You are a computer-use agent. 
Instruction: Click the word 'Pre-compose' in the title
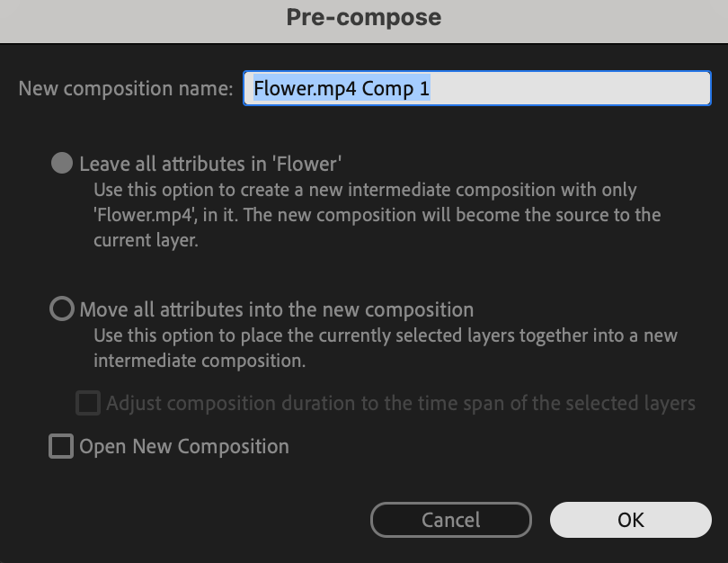tap(364, 18)
